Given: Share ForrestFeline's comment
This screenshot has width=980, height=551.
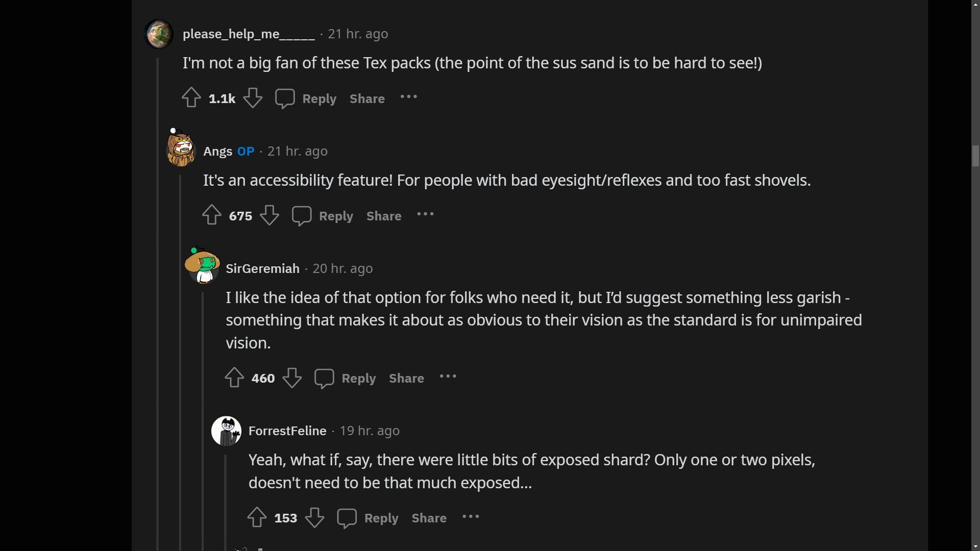Looking at the screenshot, I should coord(429,517).
